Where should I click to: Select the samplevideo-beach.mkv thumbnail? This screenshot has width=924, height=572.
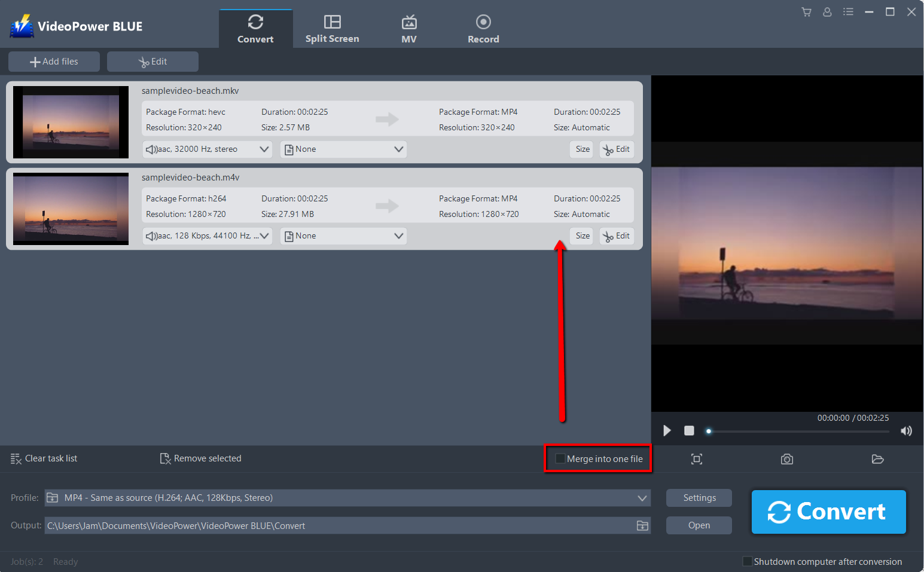[70, 122]
